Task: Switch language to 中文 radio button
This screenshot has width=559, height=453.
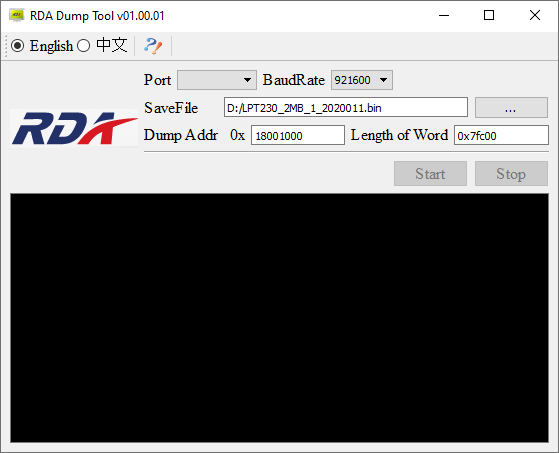Action: (83, 46)
